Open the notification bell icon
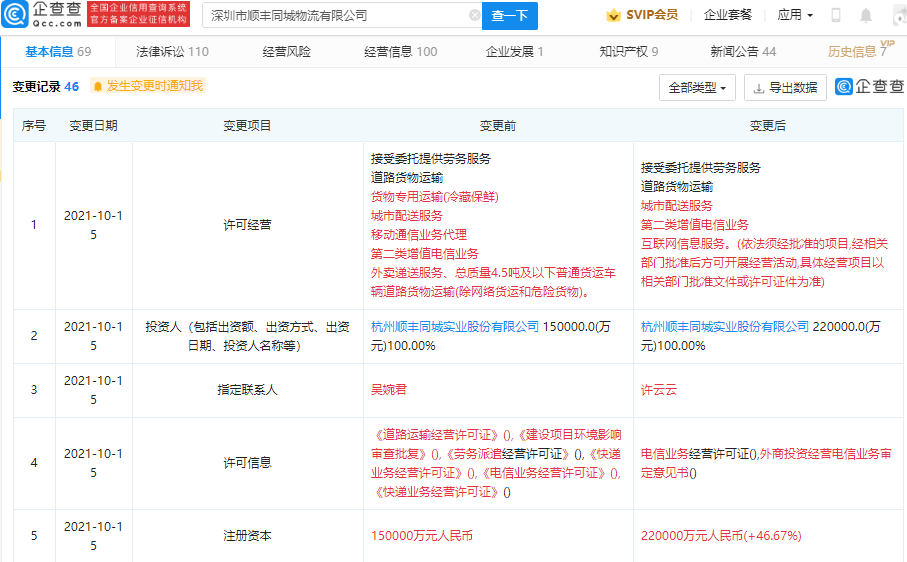The width and height of the screenshot is (907, 562). coord(865,15)
